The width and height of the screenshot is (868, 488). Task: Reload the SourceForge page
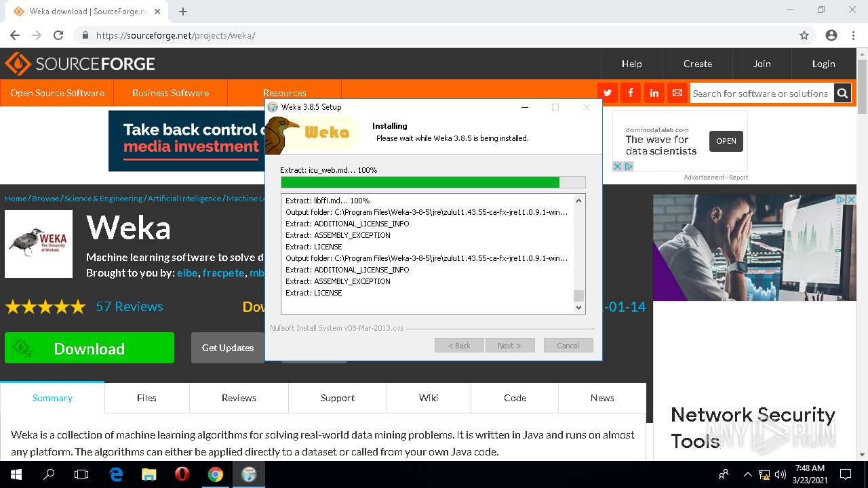58,35
